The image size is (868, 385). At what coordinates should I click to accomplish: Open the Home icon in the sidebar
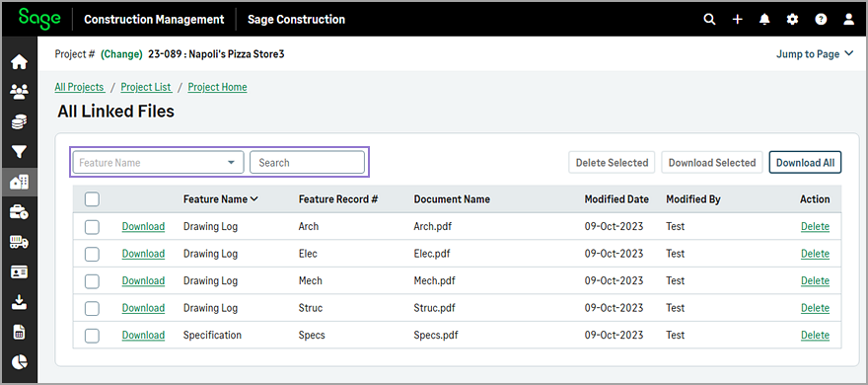[20, 62]
